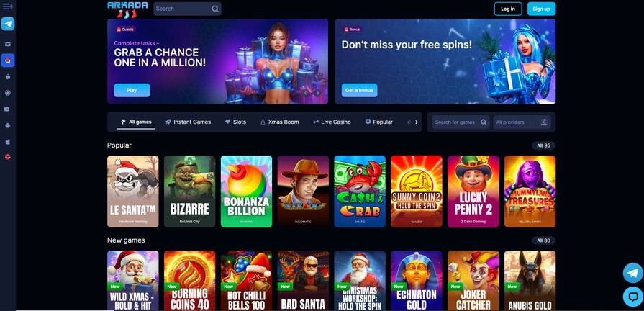Open the live chat bubble icon

pyautogui.click(x=633, y=297)
